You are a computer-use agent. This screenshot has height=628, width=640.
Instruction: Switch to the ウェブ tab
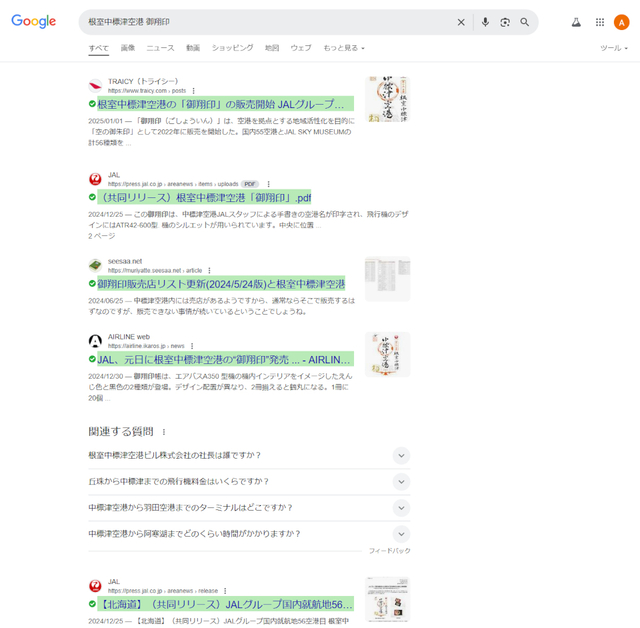pyautogui.click(x=301, y=48)
